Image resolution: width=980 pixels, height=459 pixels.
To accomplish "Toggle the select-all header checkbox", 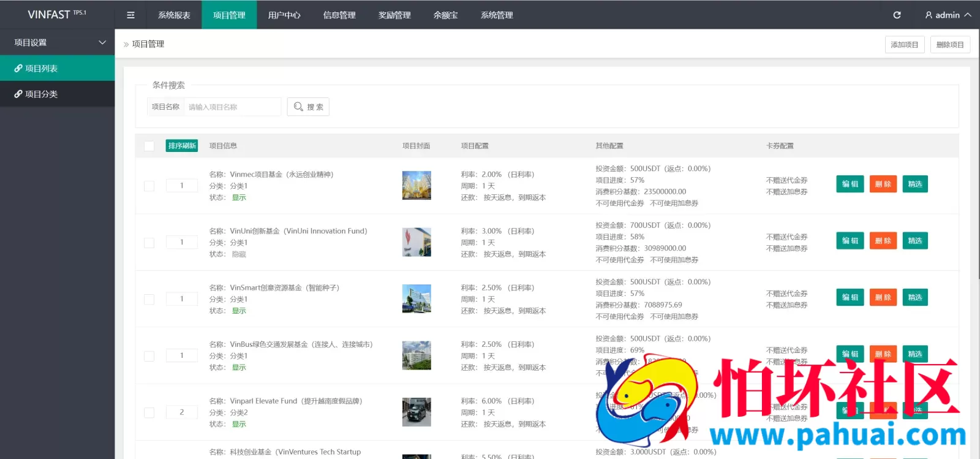I will pyautogui.click(x=149, y=146).
